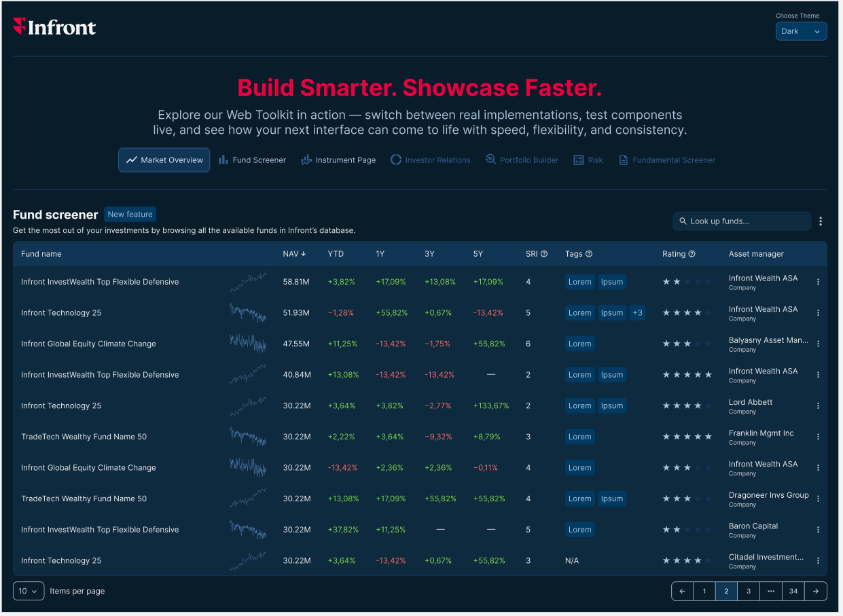Click the New feature badge
The image size is (843, 616).
click(130, 215)
